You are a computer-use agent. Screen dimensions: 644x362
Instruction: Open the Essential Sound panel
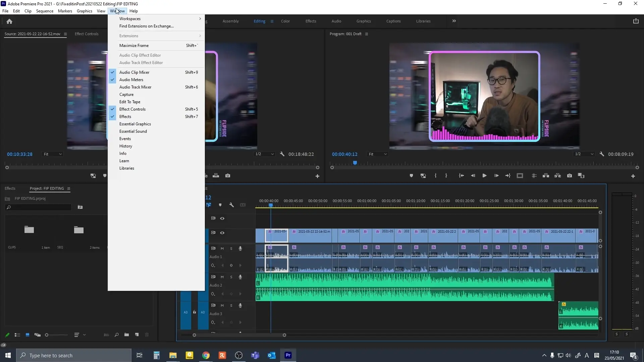156,131
